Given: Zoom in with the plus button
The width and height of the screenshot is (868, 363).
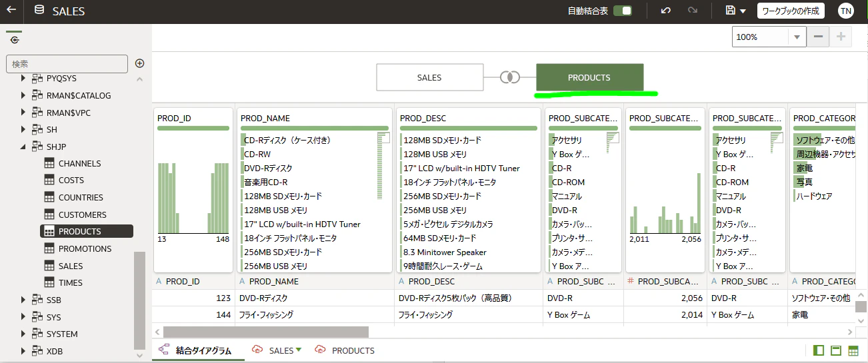Looking at the screenshot, I should coord(841,37).
